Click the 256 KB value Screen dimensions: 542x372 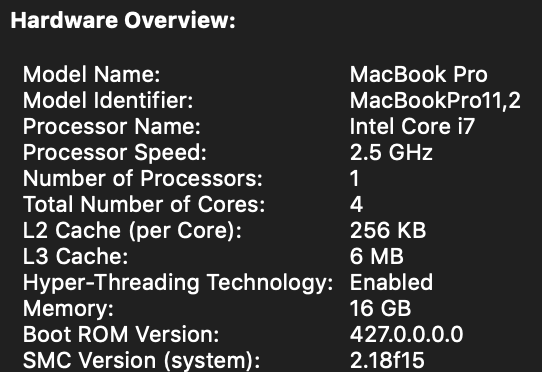click(x=388, y=231)
